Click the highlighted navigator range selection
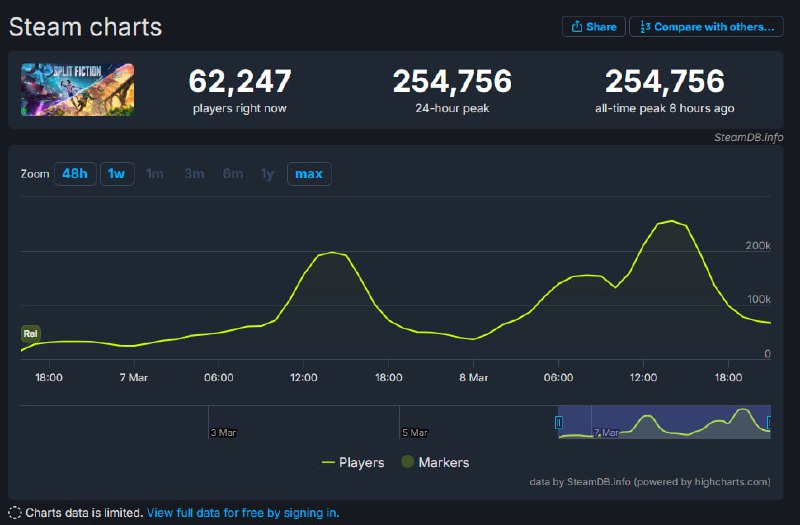Viewport: 800px width, 525px height. point(664,422)
